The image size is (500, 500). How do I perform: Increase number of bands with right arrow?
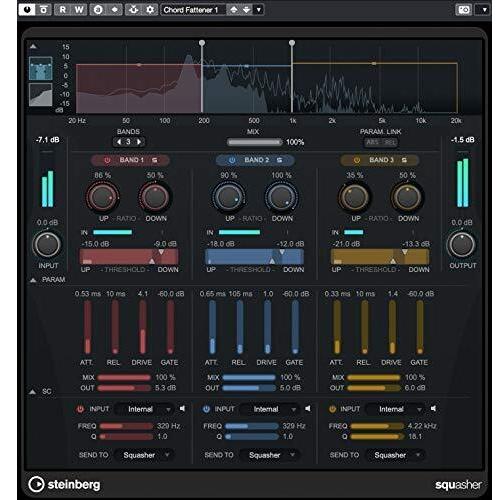pos(139,142)
